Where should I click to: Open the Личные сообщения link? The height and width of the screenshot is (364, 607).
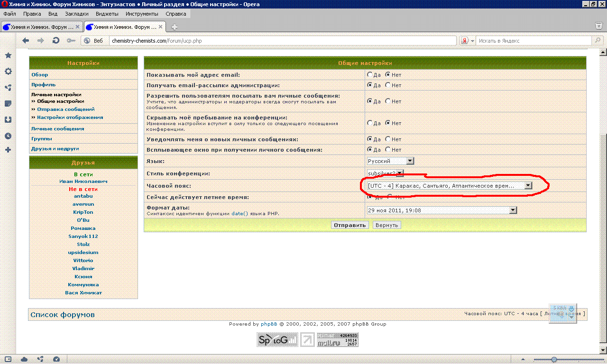point(57,129)
